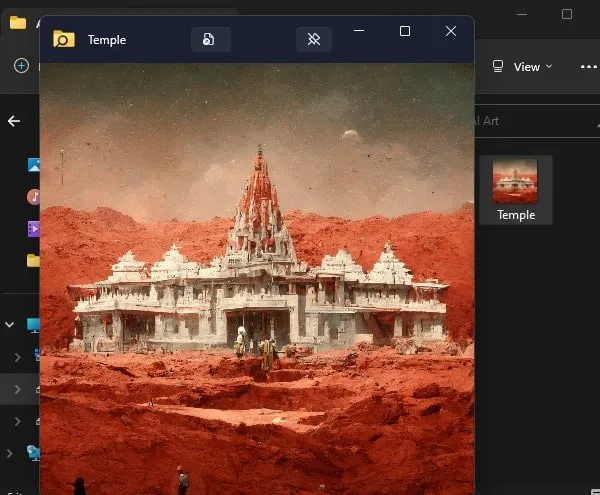Select the Network icon in the sidebar

pyautogui.click(x=33, y=453)
